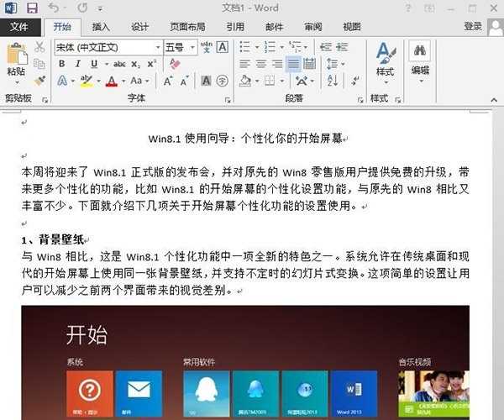Open the paragraph dialog launcher
The image size is (504, 420).
[x=360, y=100]
